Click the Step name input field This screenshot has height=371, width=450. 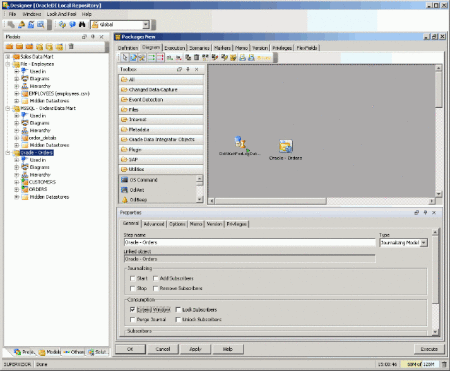249,242
